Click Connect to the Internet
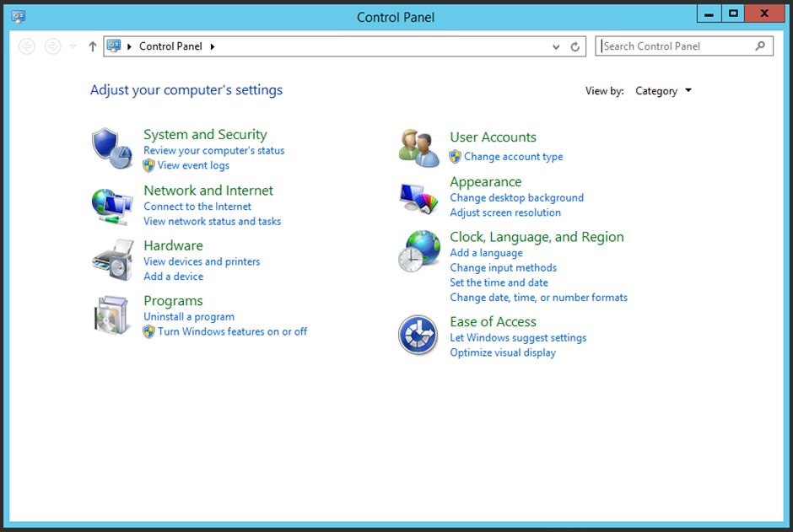 tap(197, 206)
